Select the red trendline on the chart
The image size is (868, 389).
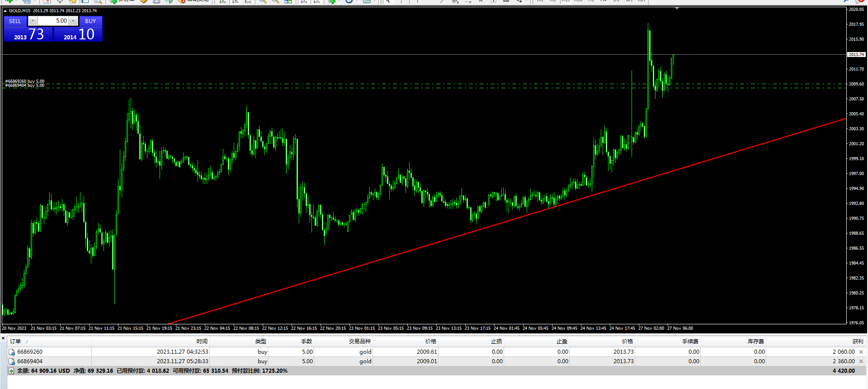[506, 222]
